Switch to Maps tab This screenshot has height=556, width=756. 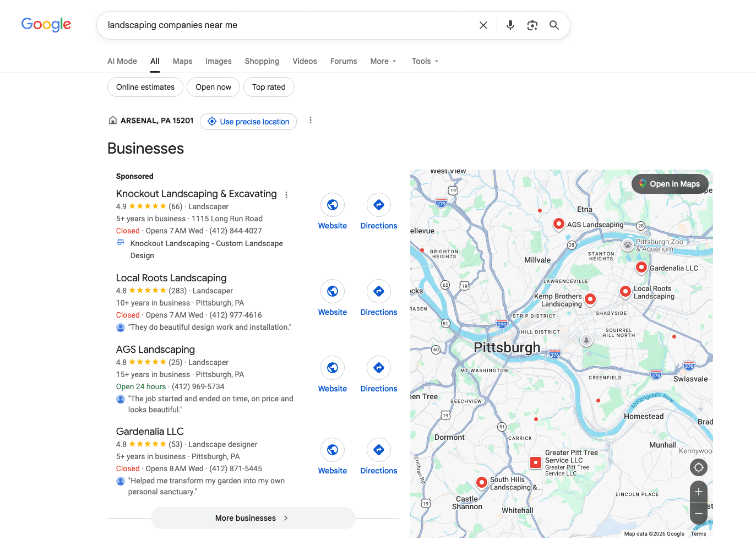click(x=182, y=61)
